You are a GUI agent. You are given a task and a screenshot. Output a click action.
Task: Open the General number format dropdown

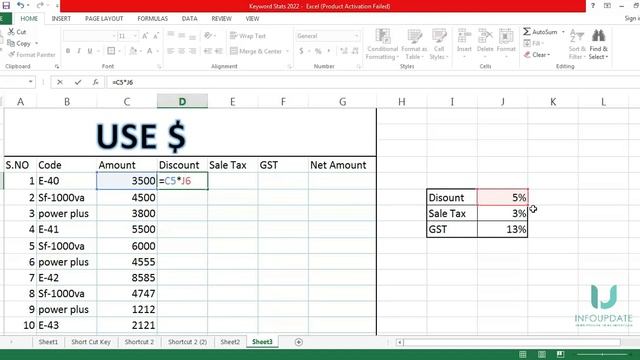point(356,36)
